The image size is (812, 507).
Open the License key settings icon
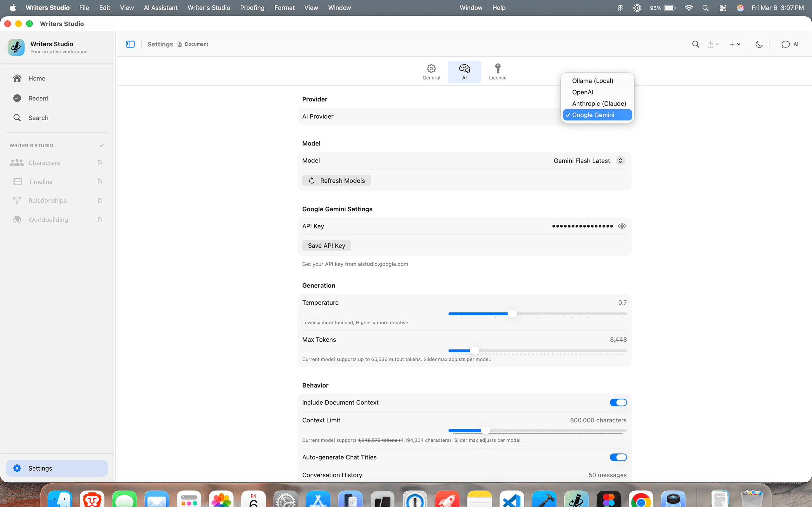click(x=497, y=71)
